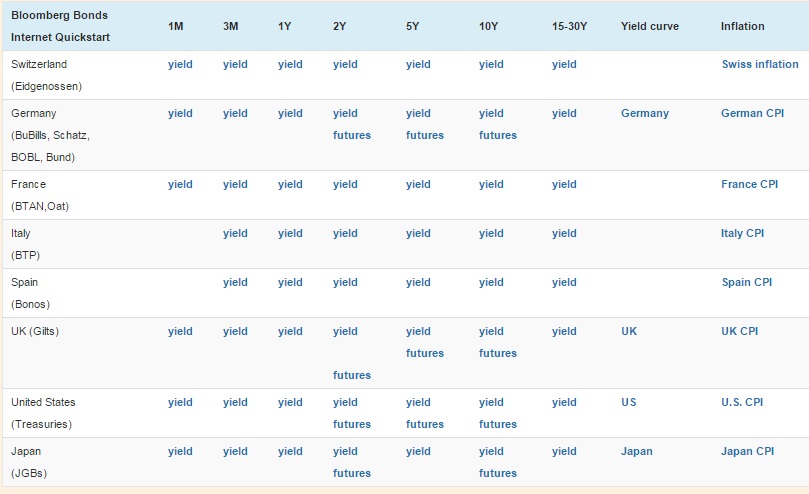Open Spain 5Y yield link
The width and height of the screenshot is (809, 494).
point(418,282)
